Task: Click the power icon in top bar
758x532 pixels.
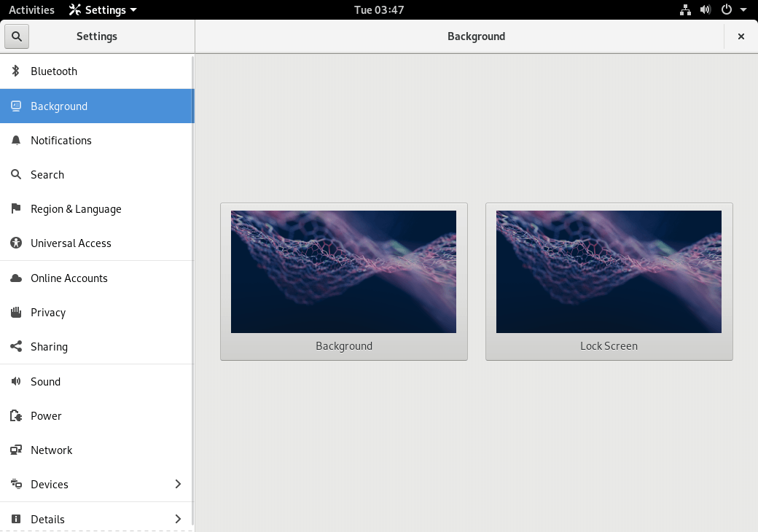Action: click(x=726, y=9)
